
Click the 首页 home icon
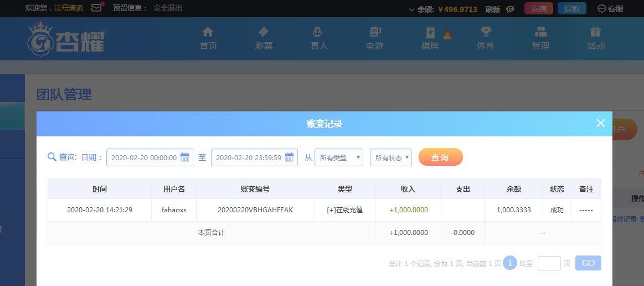click(x=208, y=32)
